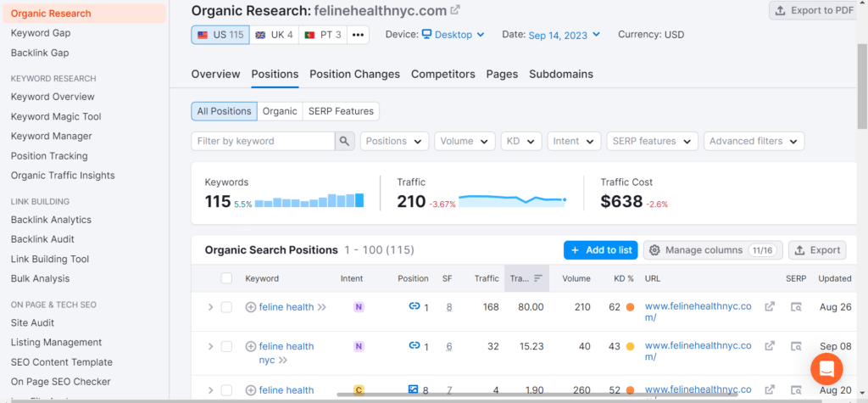Switch database to US 115
Screen dimensions: 868x403
click(x=220, y=35)
